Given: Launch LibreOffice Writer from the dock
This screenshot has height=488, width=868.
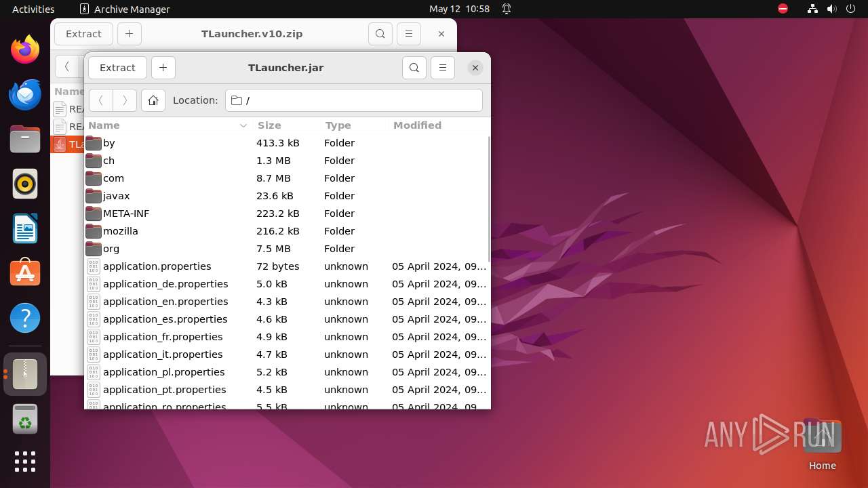Looking at the screenshot, I should (25, 228).
